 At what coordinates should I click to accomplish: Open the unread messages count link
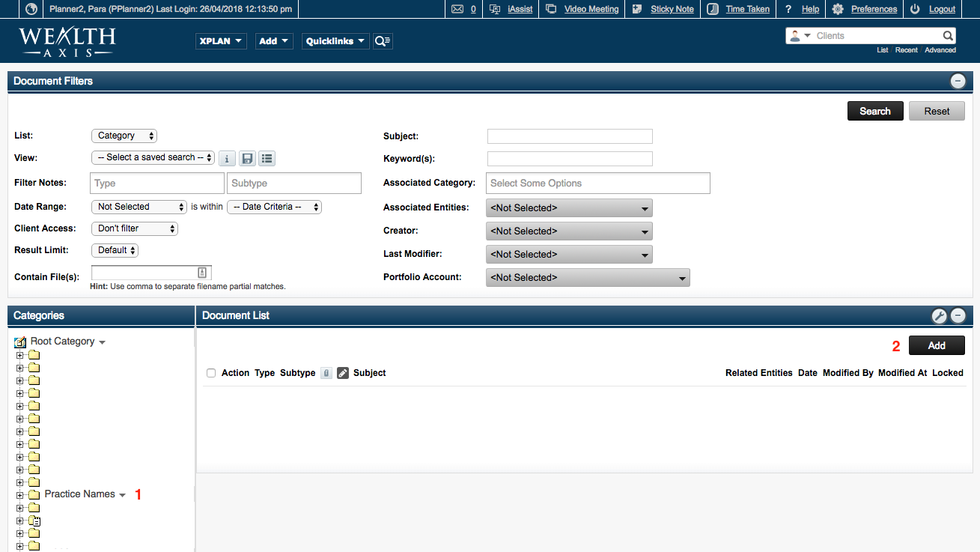[473, 9]
